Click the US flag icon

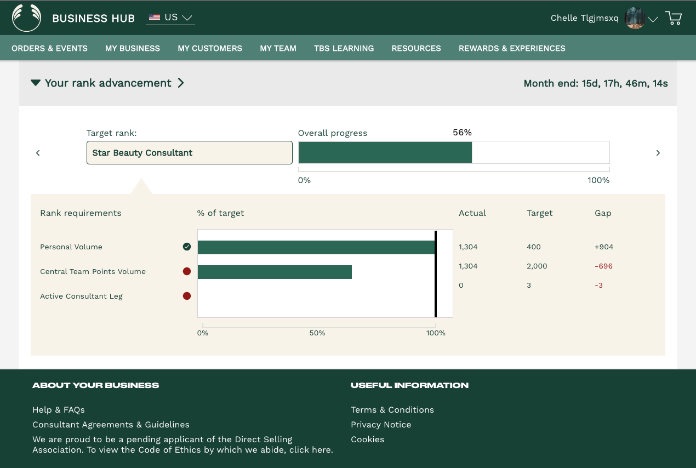pos(154,17)
